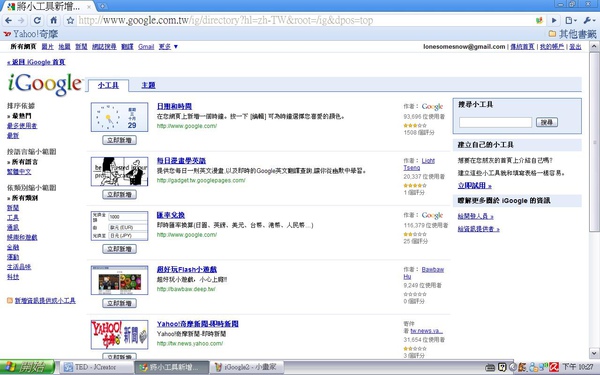Go back with the browser back arrow
The height and width of the screenshot is (375, 600).
click(x=8, y=20)
